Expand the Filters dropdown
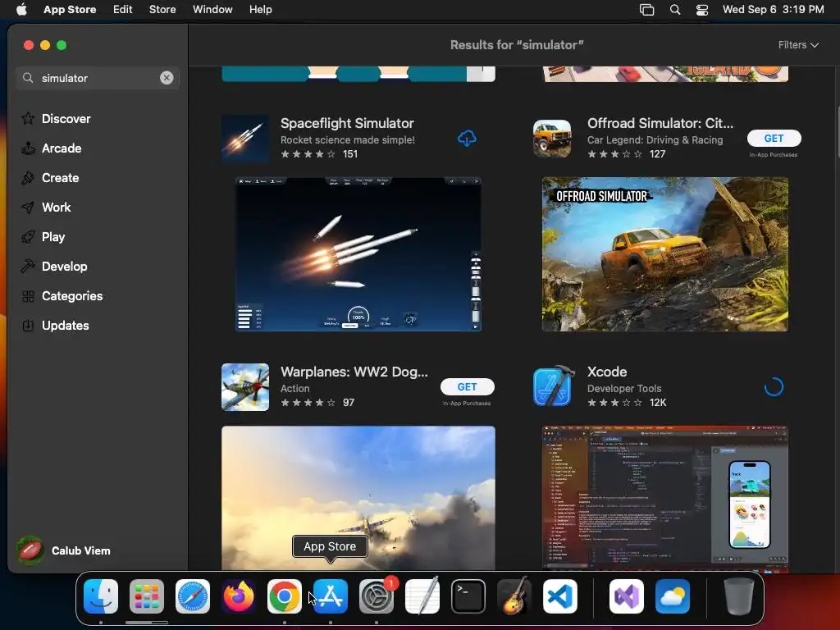 pyautogui.click(x=797, y=45)
